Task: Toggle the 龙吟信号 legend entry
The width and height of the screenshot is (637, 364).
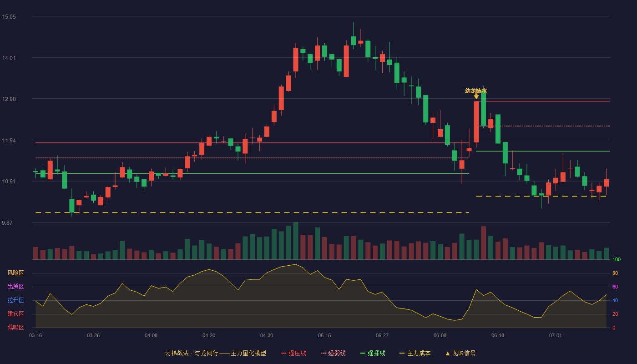Action: tap(460, 353)
